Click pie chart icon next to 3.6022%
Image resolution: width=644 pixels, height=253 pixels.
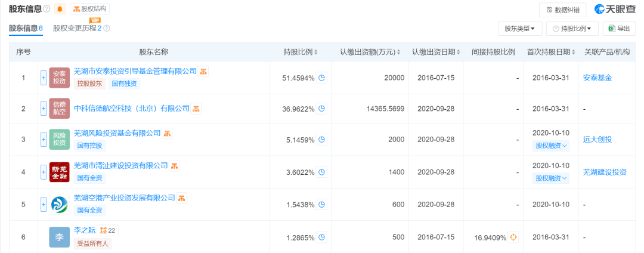pyautogui.click(x=322, y=172)
